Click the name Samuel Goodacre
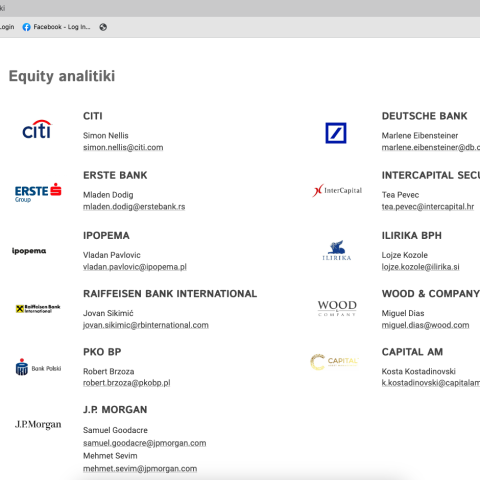 click(x=115, y=430)
